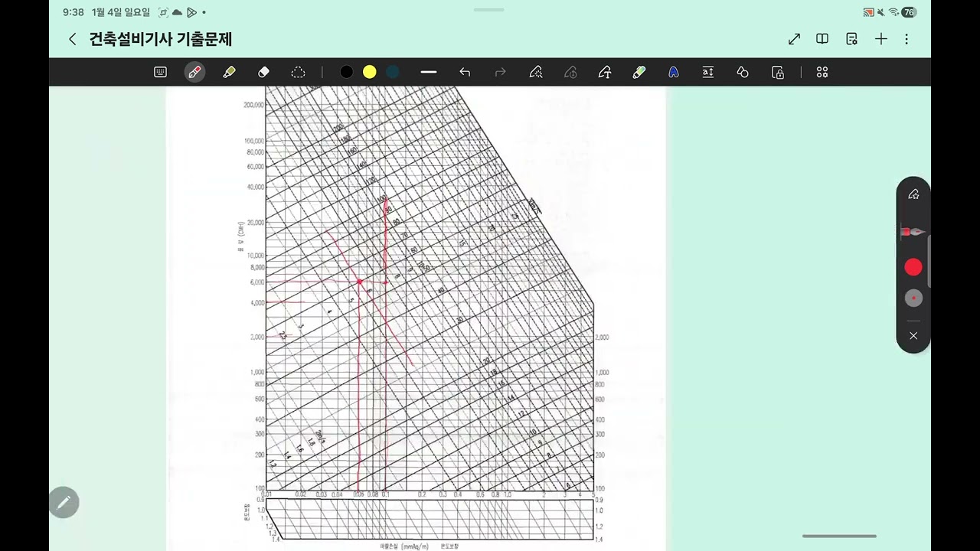The height and width of the screenshot is (551, 980).
Task: Pick the dark teal pen color
Action: pyautogui.click(x=393, y=72)
